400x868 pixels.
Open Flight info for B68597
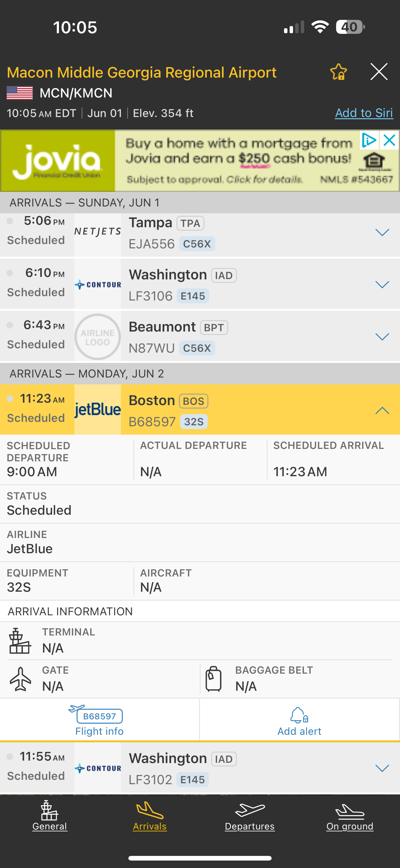99,721
